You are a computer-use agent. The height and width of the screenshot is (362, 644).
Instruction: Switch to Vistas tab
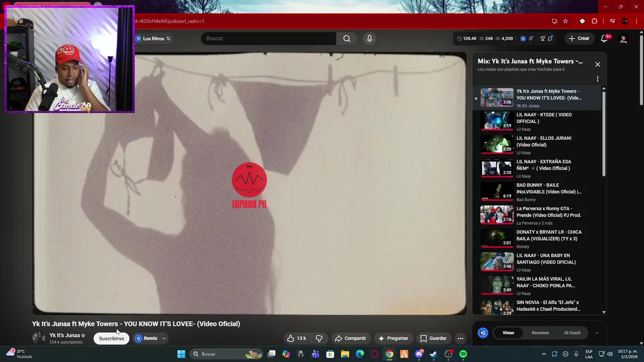pos(508,333)
